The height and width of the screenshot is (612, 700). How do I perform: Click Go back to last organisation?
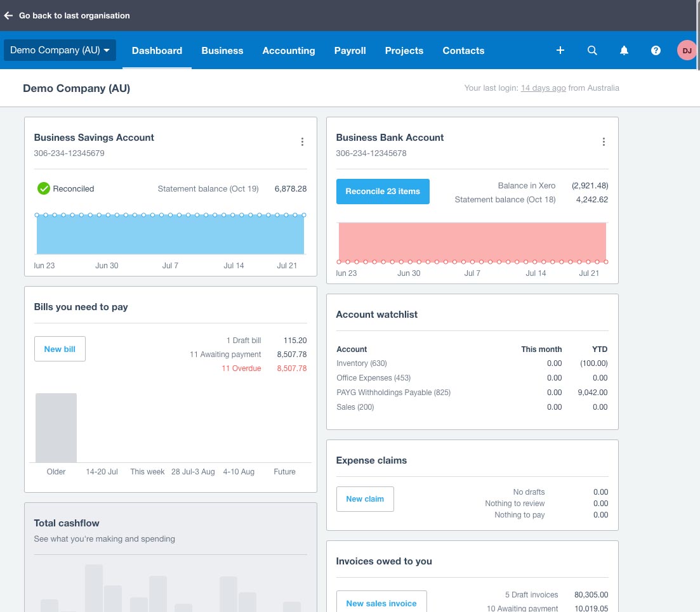(74, 16)
